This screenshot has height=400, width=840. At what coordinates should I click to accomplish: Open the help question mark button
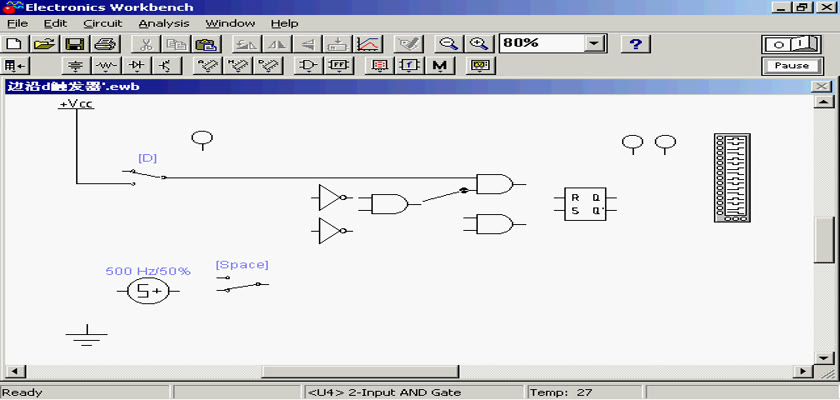pos(635,43)
